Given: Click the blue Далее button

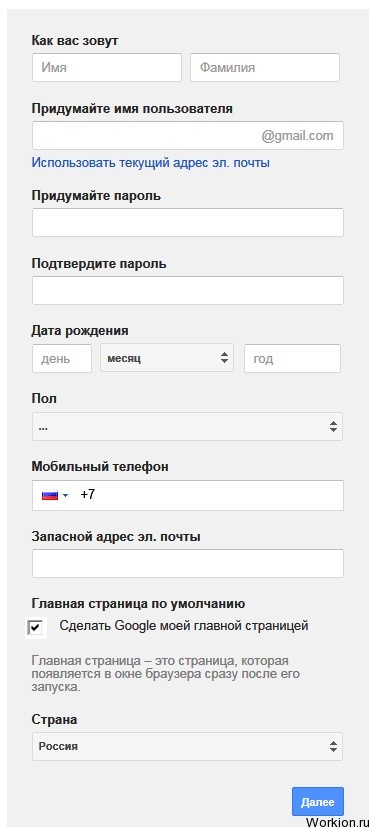Looking at the screenshot, I should coord(318,802).
